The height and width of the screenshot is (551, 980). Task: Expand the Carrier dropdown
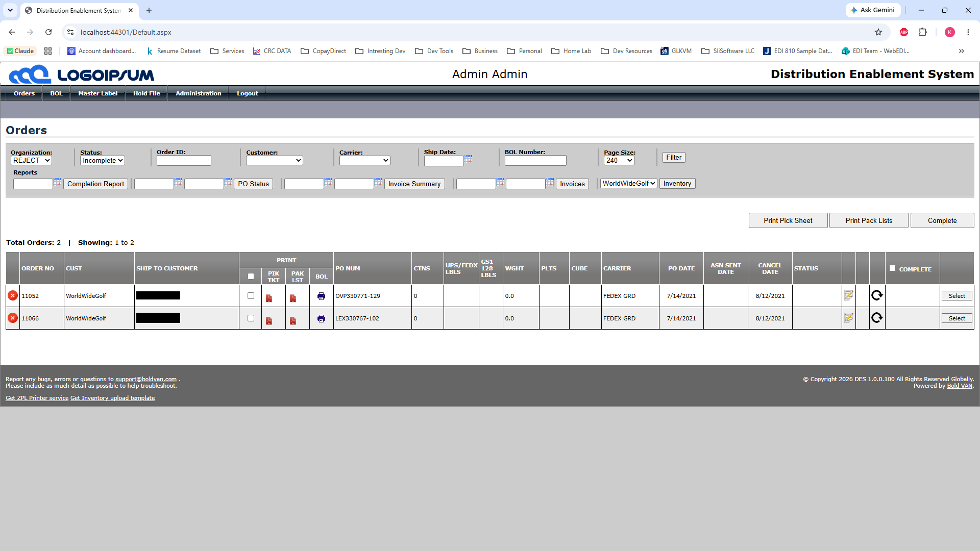tap(365, 160)
